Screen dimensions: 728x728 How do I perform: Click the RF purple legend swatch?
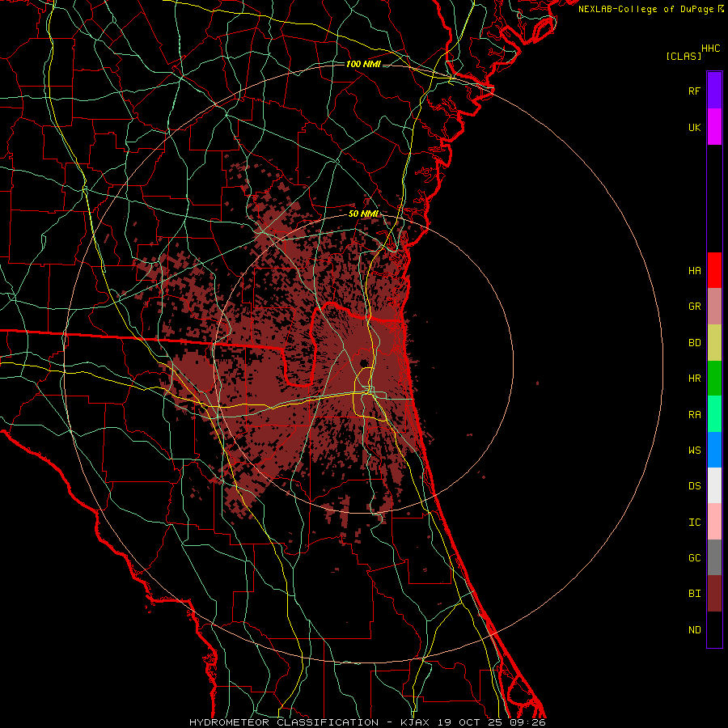click(x=714, y=91)
